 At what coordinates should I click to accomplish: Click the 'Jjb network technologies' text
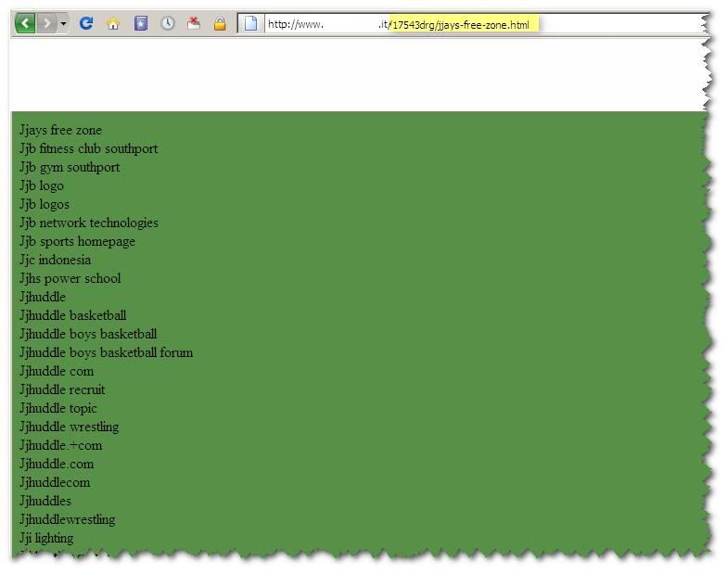[88, 223]
